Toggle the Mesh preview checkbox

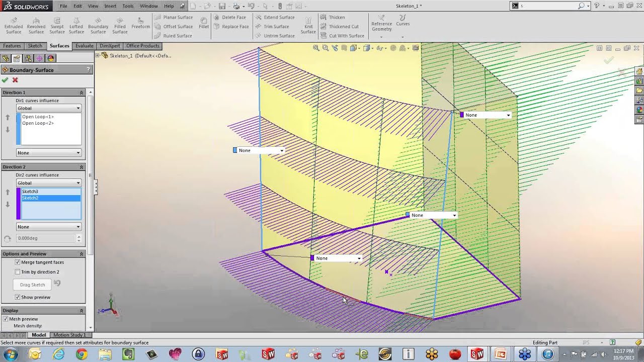click(x=6, y=319)
